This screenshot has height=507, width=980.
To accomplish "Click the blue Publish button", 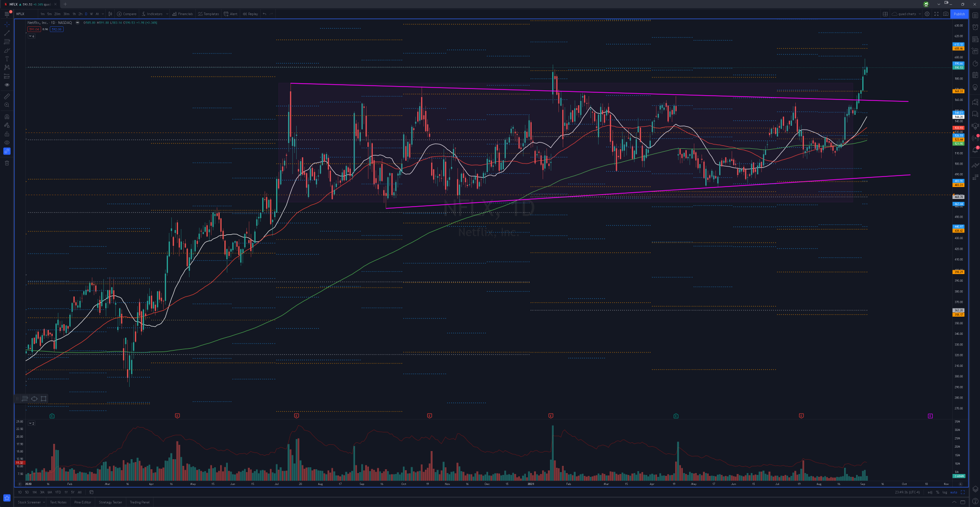I will 959,14.
